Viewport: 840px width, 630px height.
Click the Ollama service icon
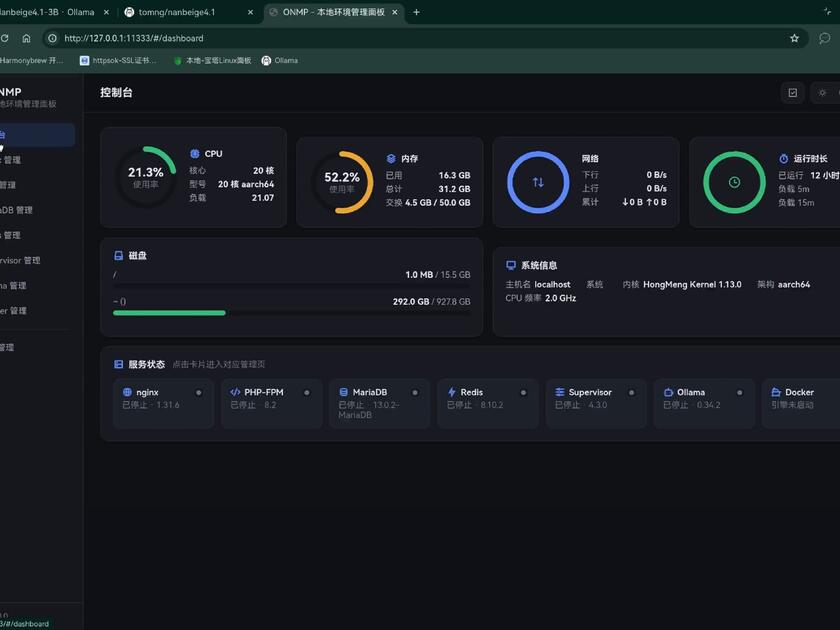pyautogui.click(x=668, y=392)
